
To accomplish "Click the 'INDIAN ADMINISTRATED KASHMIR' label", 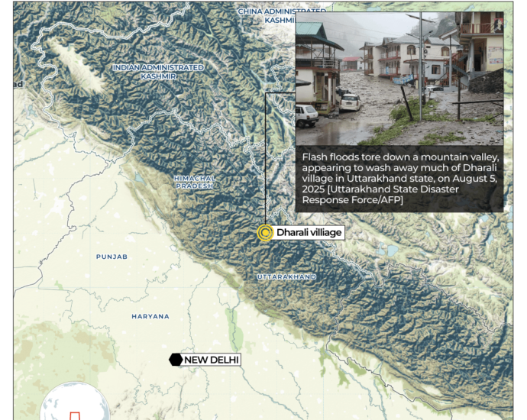I will tap(158, 72).
